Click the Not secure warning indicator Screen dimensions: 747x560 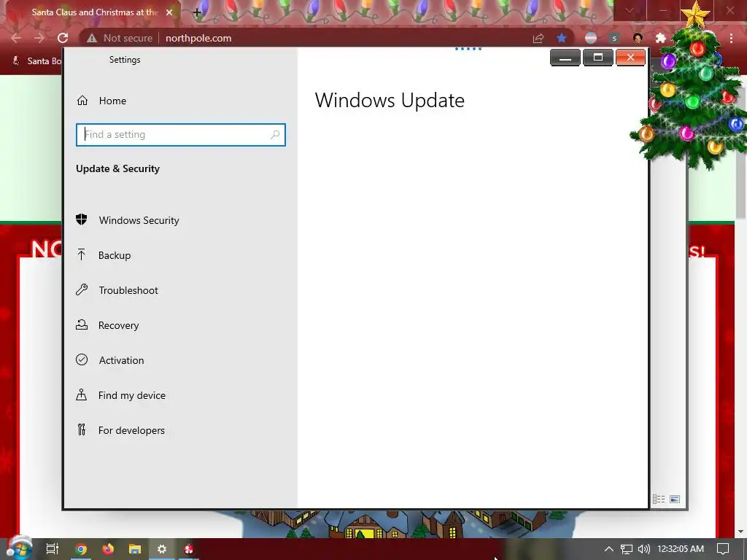pyautogui.click(x=120, y=38)
